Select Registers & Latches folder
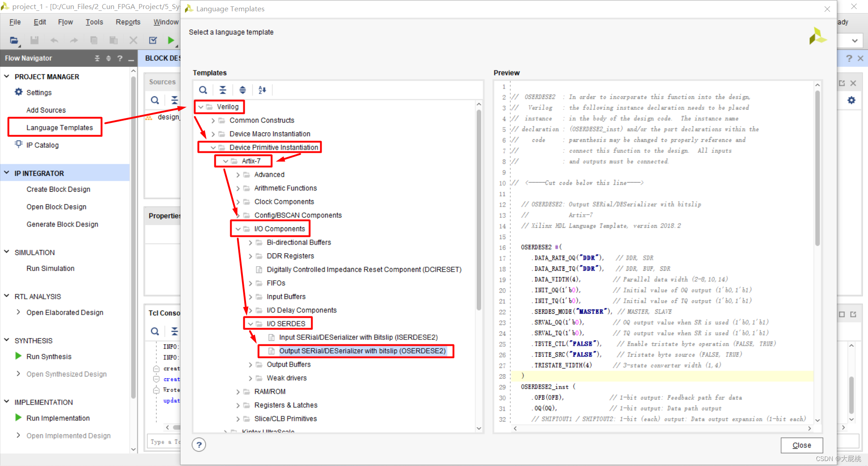 285,405
